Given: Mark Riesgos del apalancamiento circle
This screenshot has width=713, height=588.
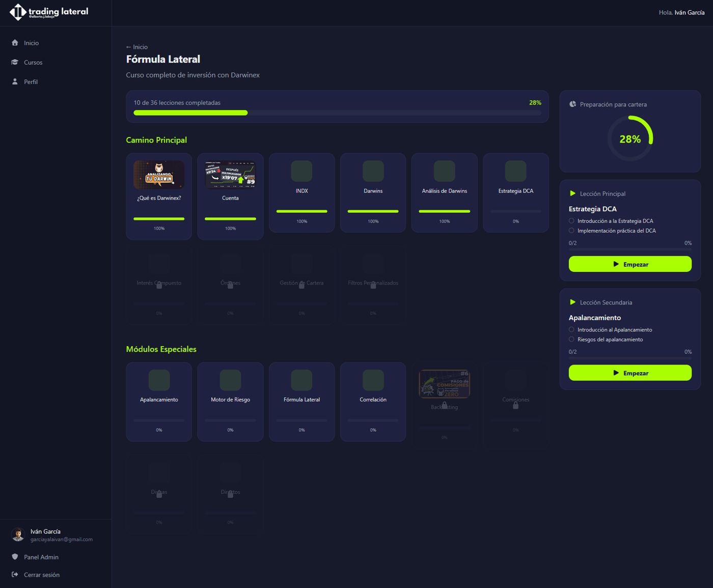Looking at the screenshot, I should 571,340.
